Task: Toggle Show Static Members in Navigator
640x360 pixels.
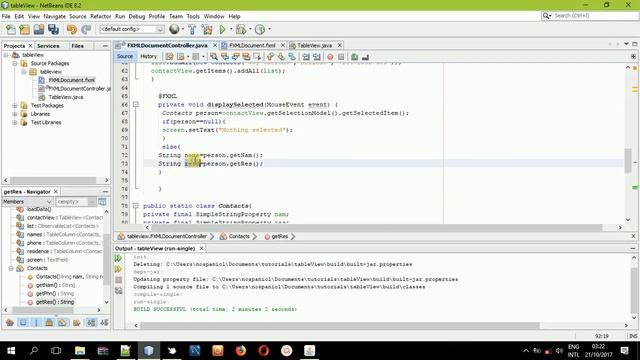Action: tap(36, 322)
